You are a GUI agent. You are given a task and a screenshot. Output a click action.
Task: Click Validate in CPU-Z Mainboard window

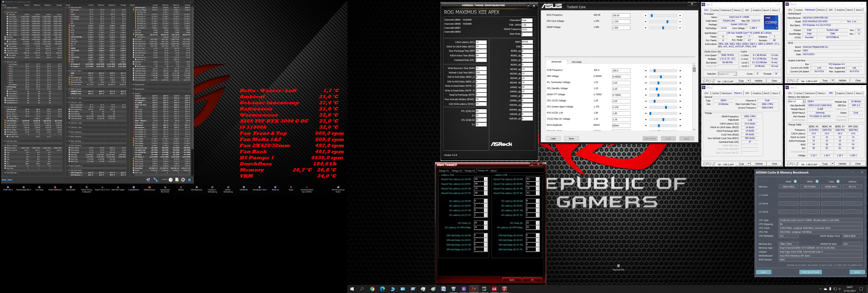842,81
